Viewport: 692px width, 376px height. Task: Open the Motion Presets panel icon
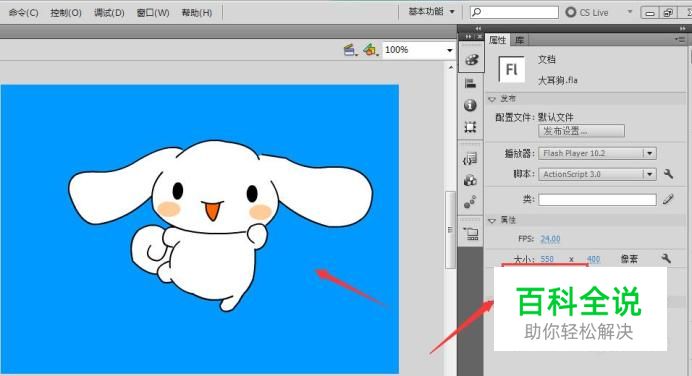470,202
